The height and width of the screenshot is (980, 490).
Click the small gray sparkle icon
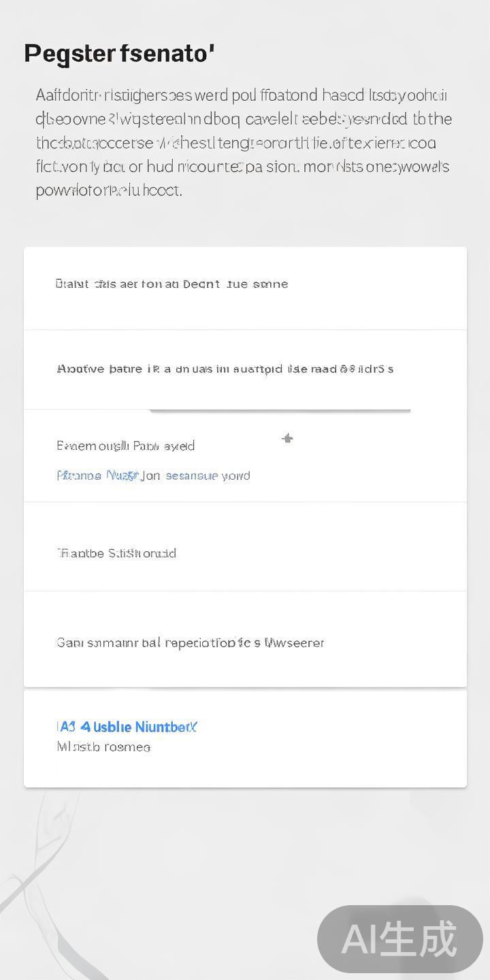[288, 438]
